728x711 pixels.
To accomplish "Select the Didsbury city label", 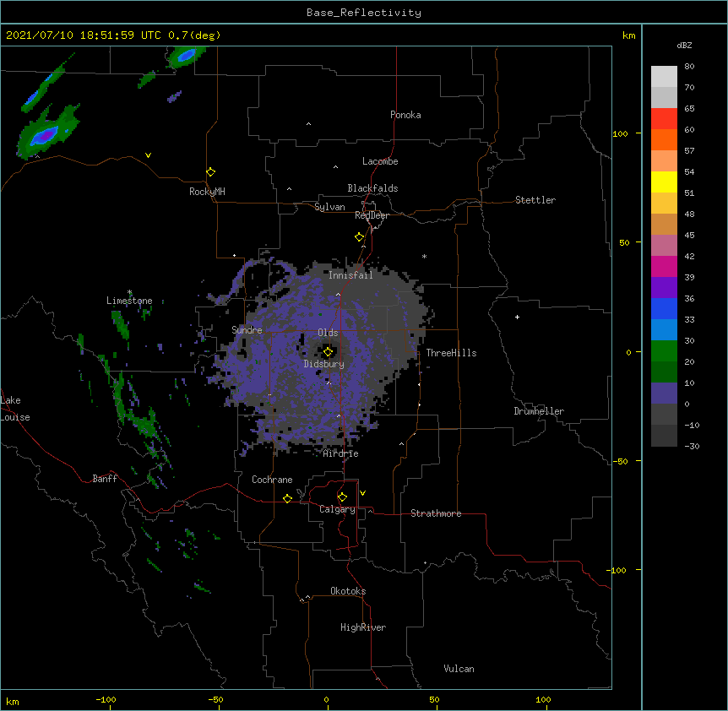I will click(324, 364).
